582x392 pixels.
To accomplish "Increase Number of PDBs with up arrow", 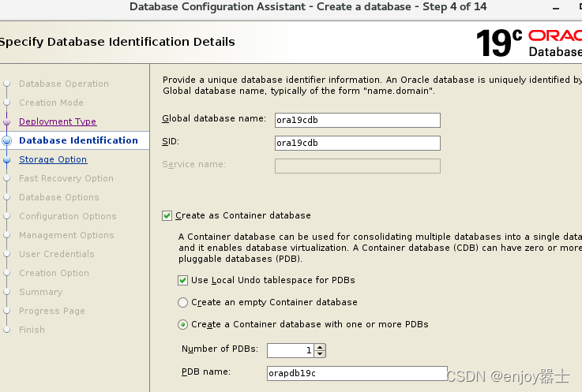I will click(x=320, y=347).
